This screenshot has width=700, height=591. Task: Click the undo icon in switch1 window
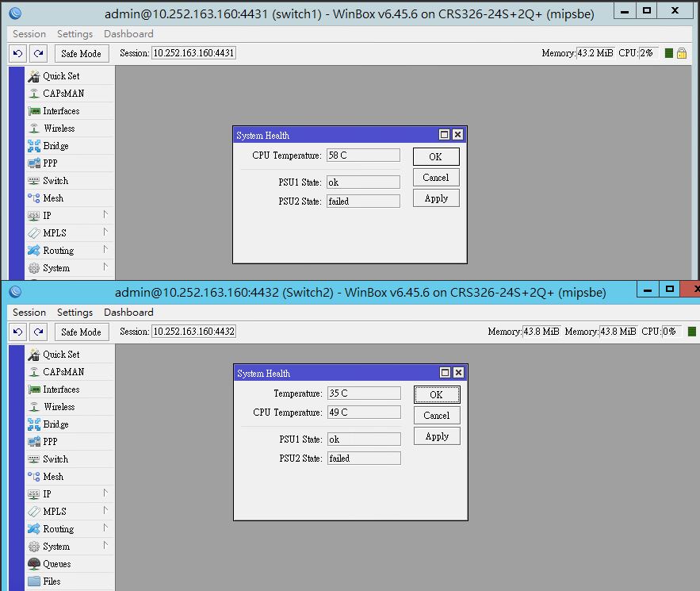[18, 54]
